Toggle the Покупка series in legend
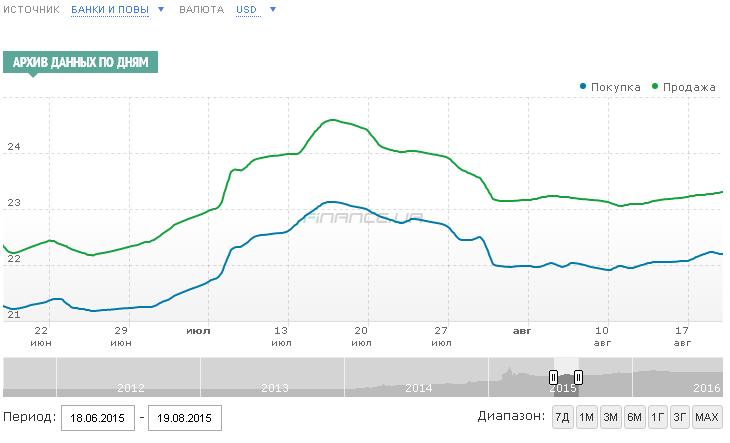This screenshot has width=730, height=443. click(x=610, y=87)
